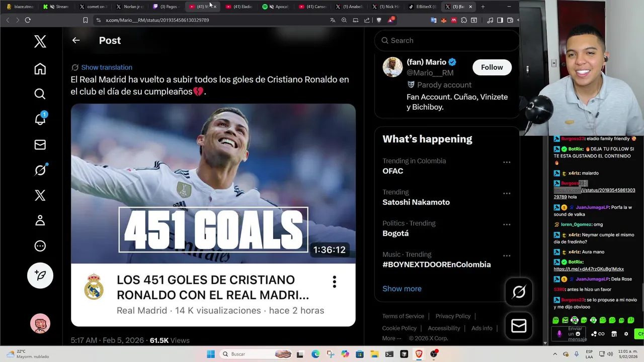Image resolution: width=644 pixels, height=362 pixels.
Task: Open More circle with three dots
Action: [x=40, y=246]
